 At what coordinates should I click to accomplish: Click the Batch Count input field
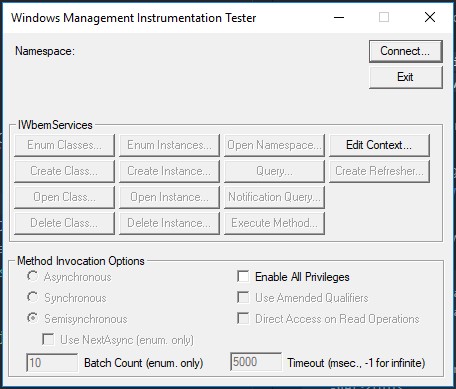click(x=52, y=362)
